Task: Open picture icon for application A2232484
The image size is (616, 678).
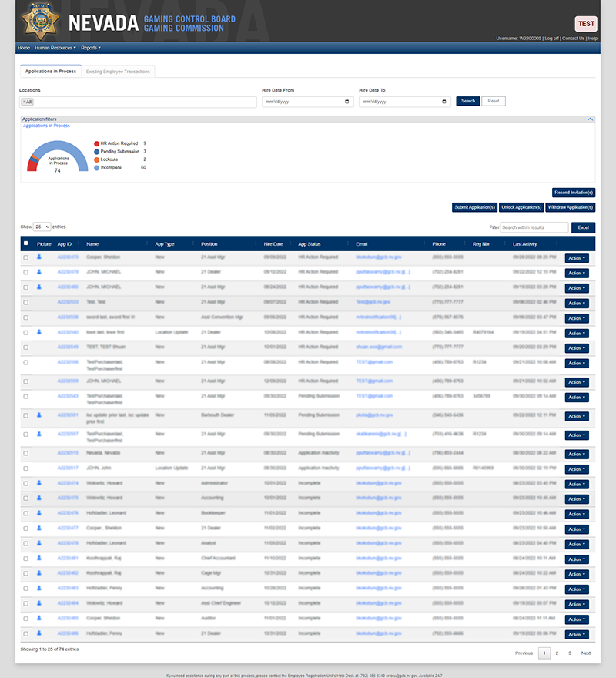Action: click(39, 603)
